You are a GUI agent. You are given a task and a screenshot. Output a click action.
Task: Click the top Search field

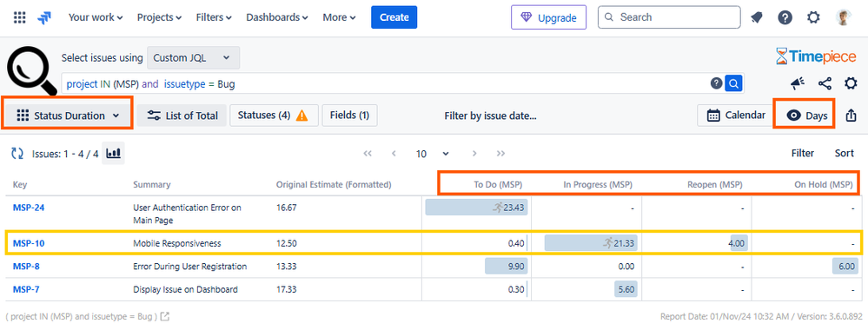669,17
